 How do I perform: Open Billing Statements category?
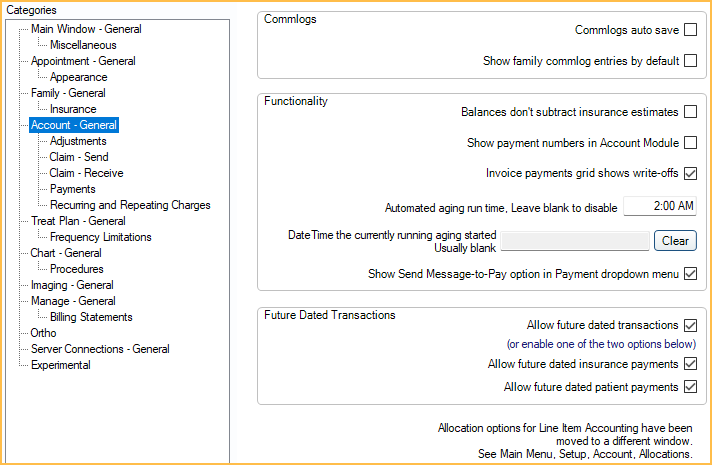(91, 317)
